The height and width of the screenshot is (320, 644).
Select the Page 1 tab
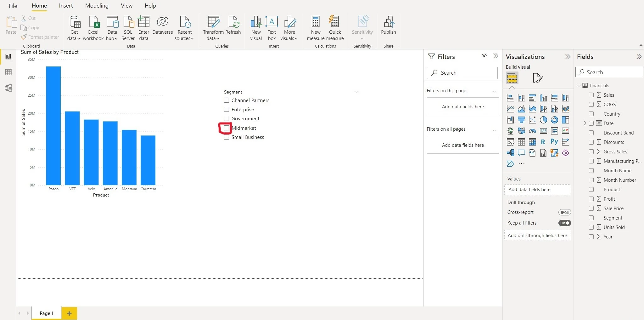click(x=47, y=313)
